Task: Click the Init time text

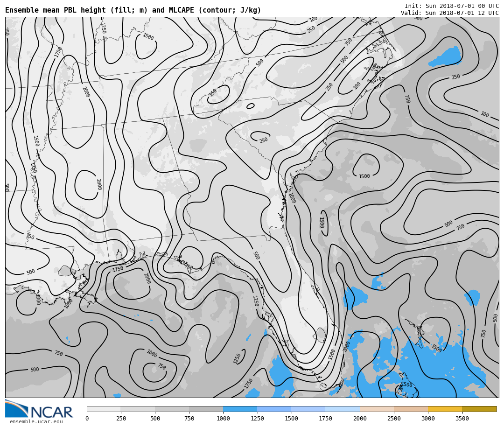Action: (451, 6)
